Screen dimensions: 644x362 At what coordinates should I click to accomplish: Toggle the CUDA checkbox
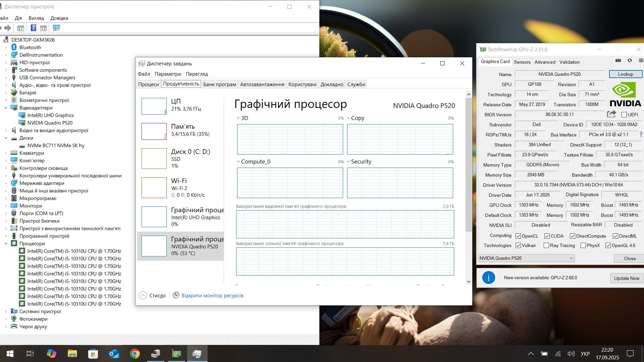pyautogui.click(x=547, y=236)
